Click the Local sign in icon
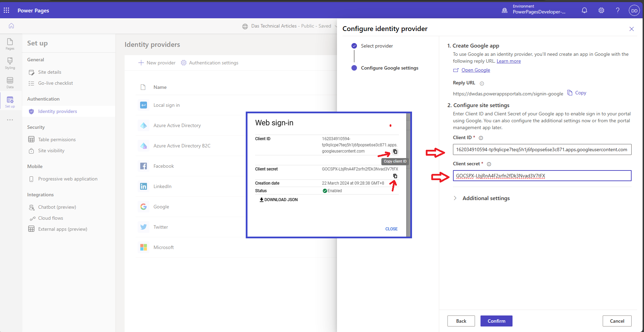This screenshot has height=332, width=644. (144, 105)
